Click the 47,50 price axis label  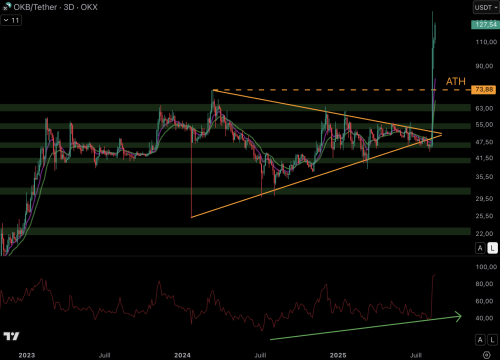[x=485, y=142]
